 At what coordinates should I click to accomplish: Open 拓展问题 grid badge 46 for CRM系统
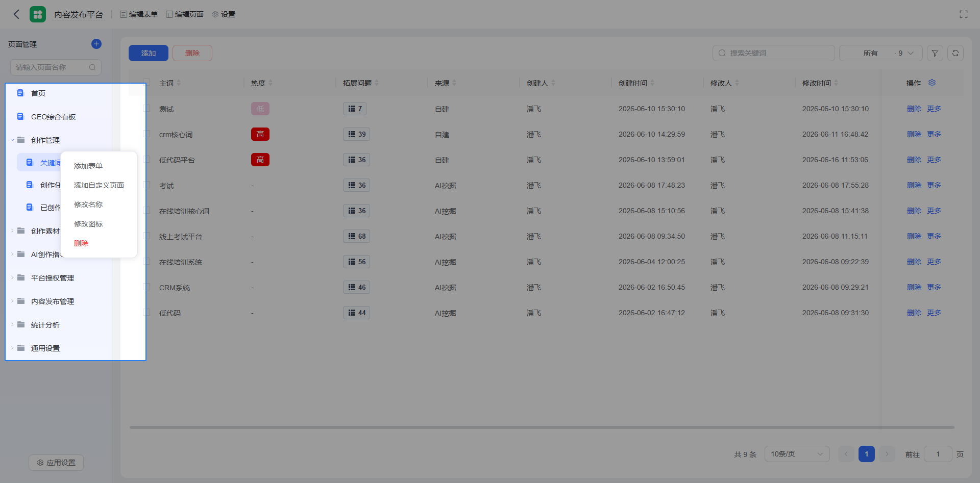[x=356, y=287]
